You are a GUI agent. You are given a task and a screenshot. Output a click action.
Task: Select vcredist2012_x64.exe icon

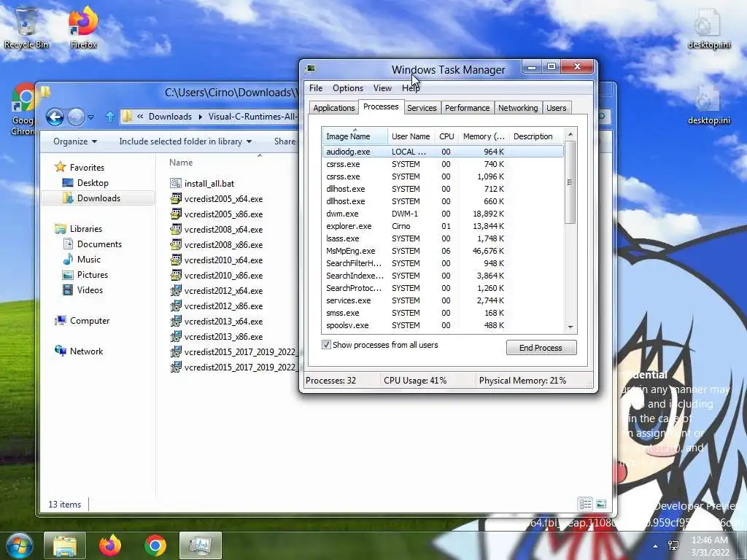coord(176,290)
